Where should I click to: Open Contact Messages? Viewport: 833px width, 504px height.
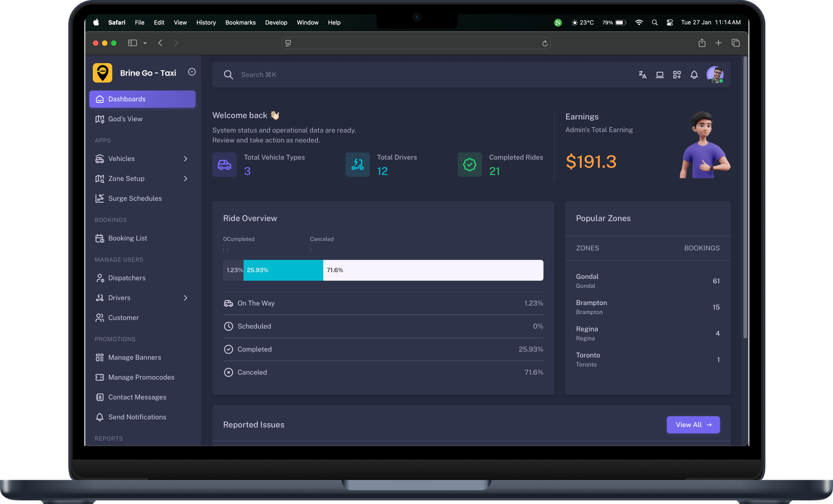pos(143,397)
